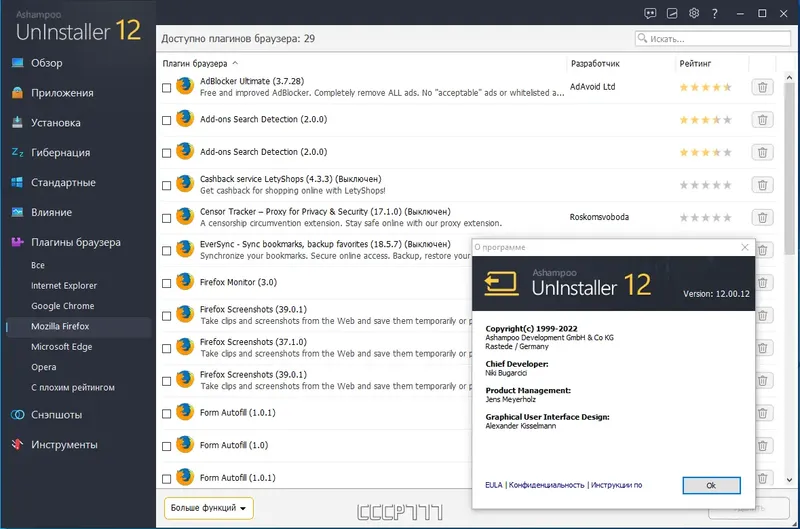Check Cashback service LetyShops checkbox
The width and height of the screenshot is (800, 529).
point(166,186)
